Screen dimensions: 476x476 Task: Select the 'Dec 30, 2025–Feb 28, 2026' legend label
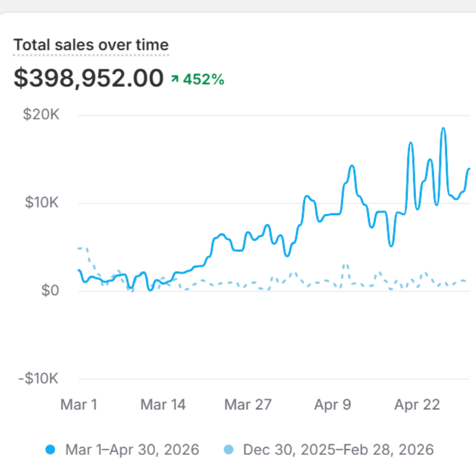click(x=338, y=450)
